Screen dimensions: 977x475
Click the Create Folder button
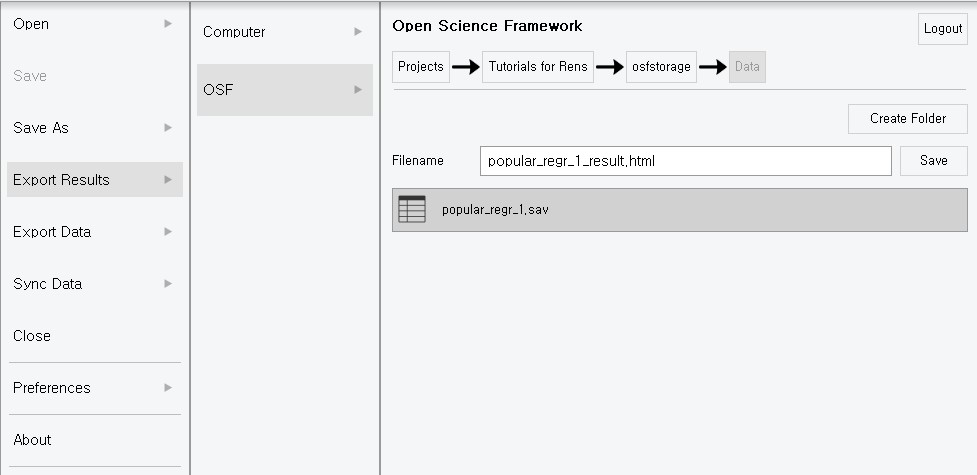(907, 118)
